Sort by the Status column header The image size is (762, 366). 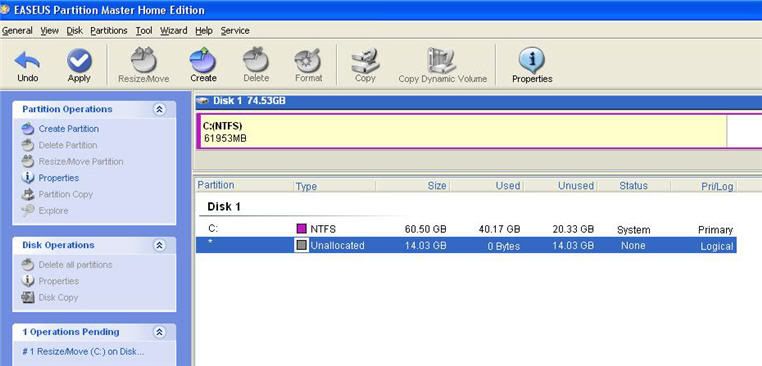pos(634,186)
